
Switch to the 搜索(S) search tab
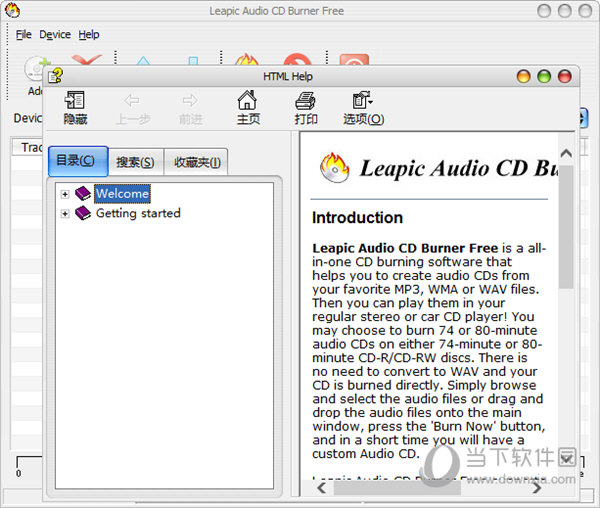(x=135, y=162)
